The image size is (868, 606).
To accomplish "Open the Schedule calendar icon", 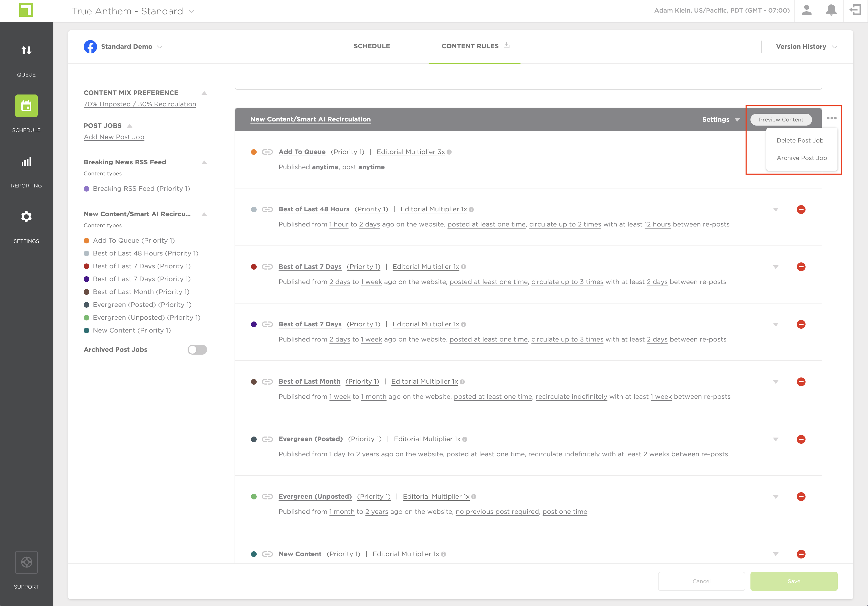I will click(x=26, y=106).
